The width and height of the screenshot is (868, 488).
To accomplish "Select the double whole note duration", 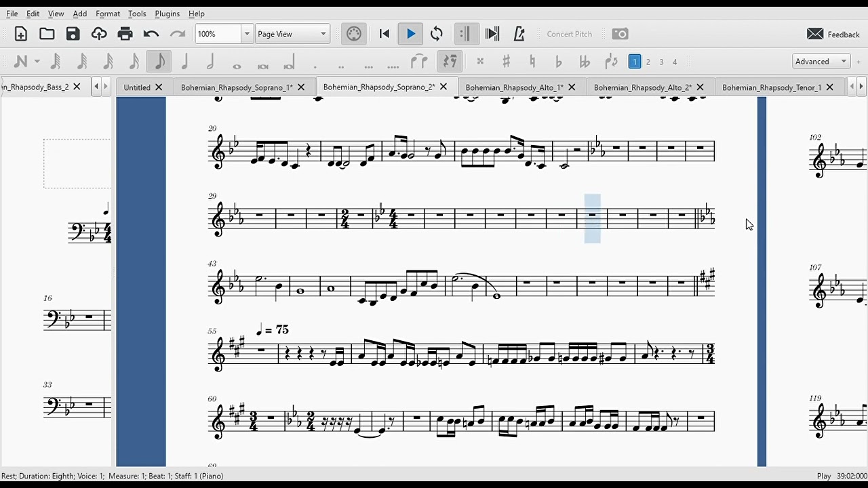I will [x=263, y=66].
